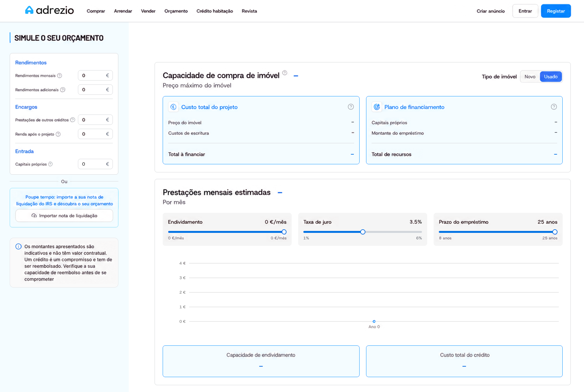This screenshot has height=392, width=584.
Task: Open help icon next to Capitais próprios input
Action: click(50, 164)
